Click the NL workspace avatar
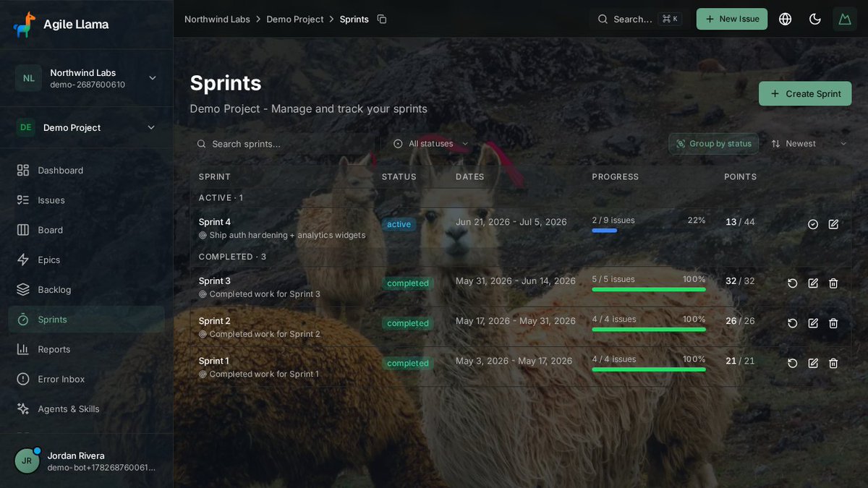 (x=28, y=78)
